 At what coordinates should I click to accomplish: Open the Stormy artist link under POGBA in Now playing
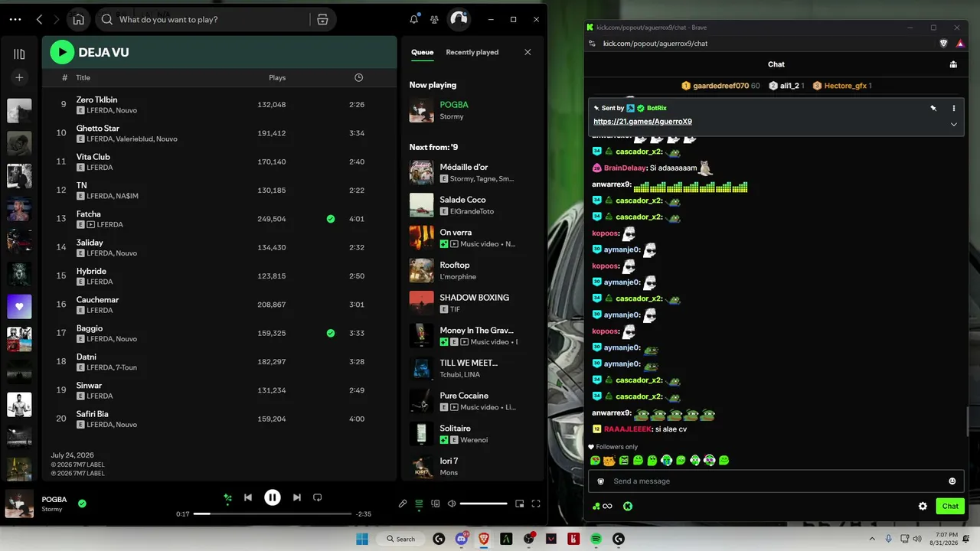[452, 116]
